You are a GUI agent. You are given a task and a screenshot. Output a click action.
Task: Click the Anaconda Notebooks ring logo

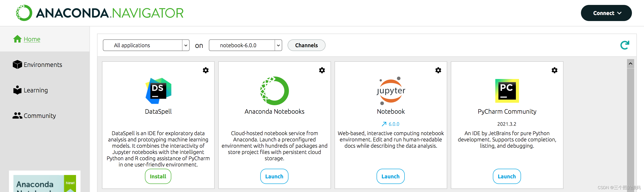click(x=275, y=91)
